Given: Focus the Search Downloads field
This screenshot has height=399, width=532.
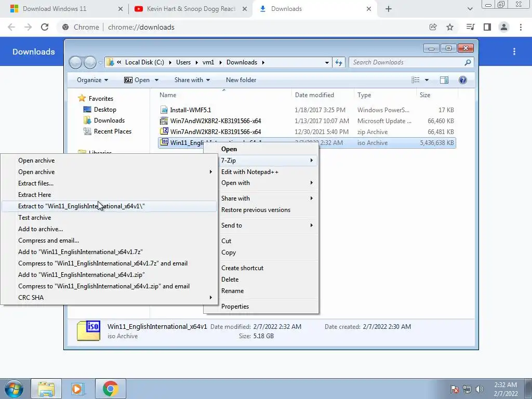Looking at the screenshot, I should [407, 62].
